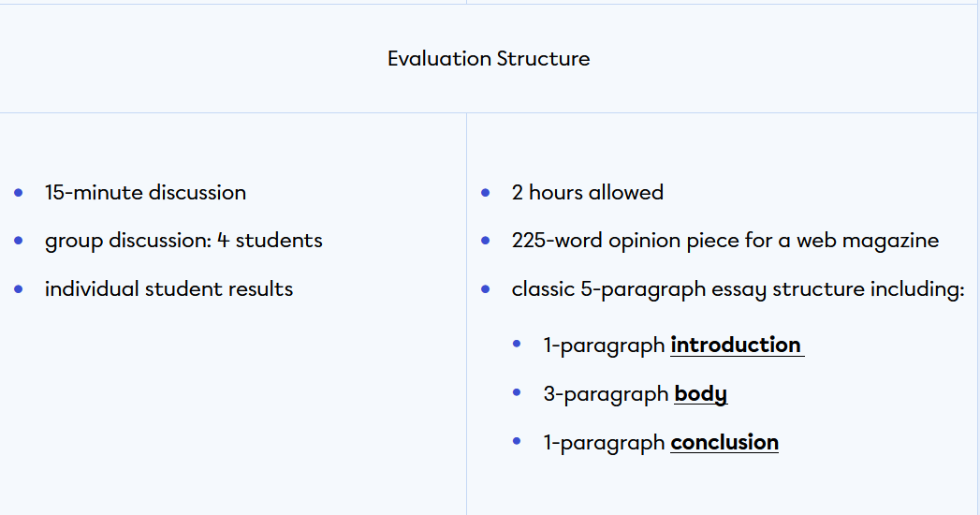Click the bullet beside 'individual student results'
The image size is (980, 515).
19,289
